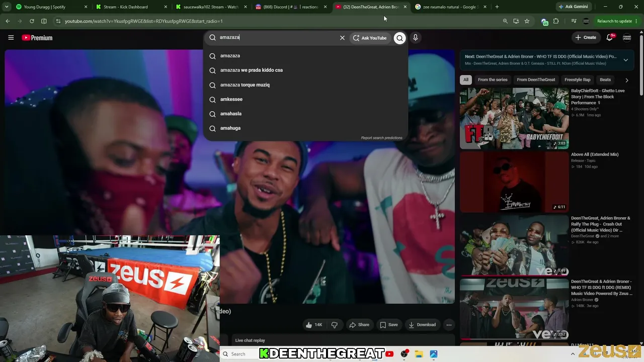The image size is (644, 362).
Task: Choose the 'amahuga' suggestion
Action: pos(305,128)
